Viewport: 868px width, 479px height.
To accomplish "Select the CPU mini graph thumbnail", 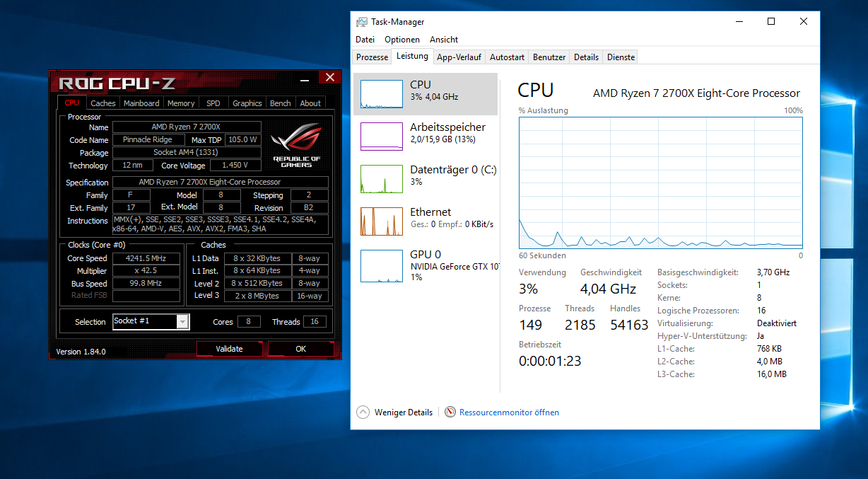I will (382, 94).
